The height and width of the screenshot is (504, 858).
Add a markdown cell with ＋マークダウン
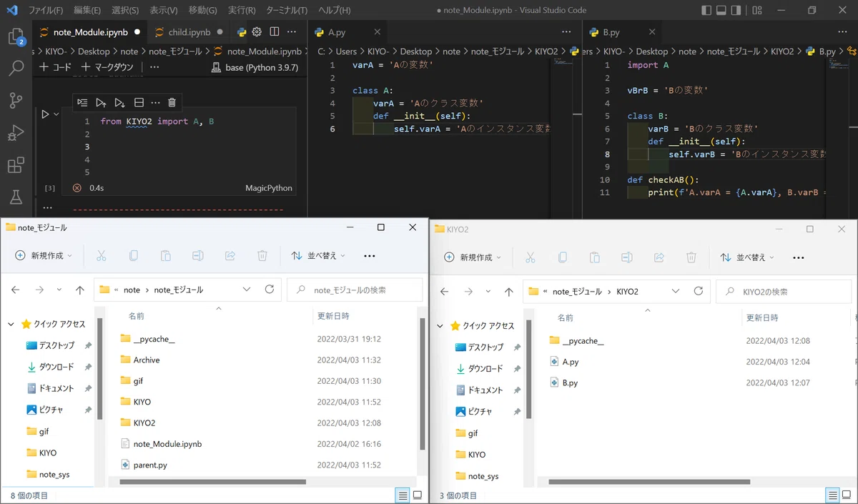pos(107,67)
